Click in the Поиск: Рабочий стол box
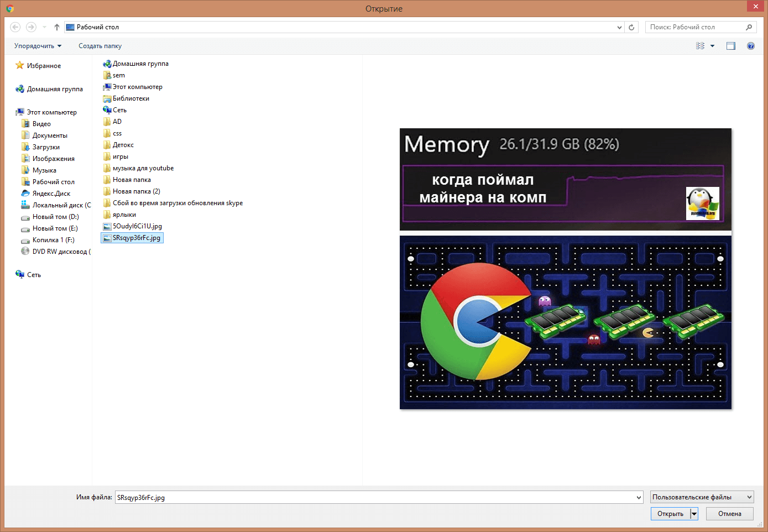The image size is (768, 532). point(694,27)
